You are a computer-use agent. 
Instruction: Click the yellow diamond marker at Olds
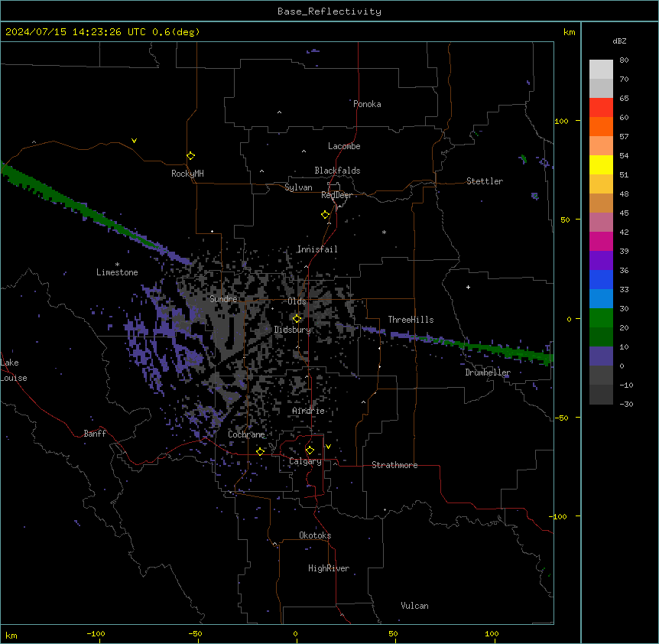point(297,319)
